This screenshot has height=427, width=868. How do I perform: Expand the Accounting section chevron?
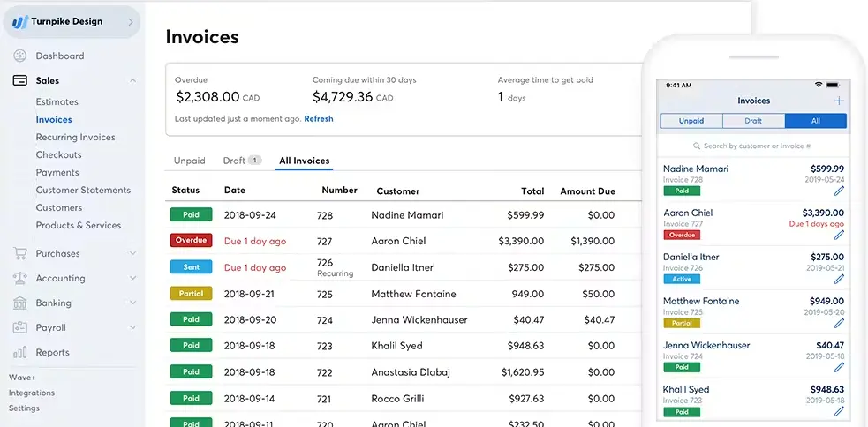pyautogui.click(x=132, y=278)
